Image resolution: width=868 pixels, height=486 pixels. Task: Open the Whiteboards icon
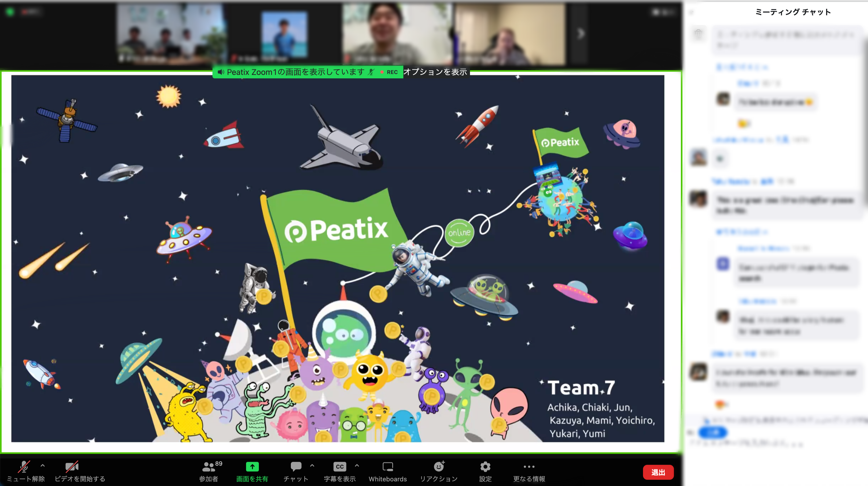[388, 467]
